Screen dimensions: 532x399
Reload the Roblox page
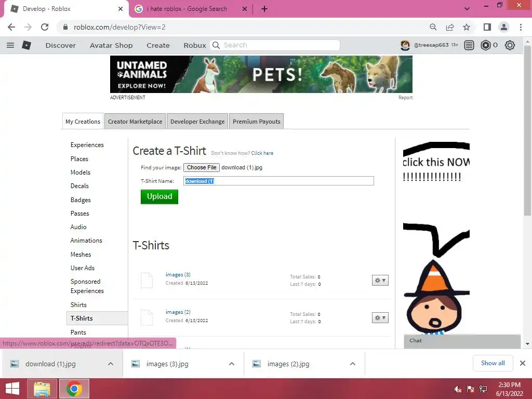(45, 27)
